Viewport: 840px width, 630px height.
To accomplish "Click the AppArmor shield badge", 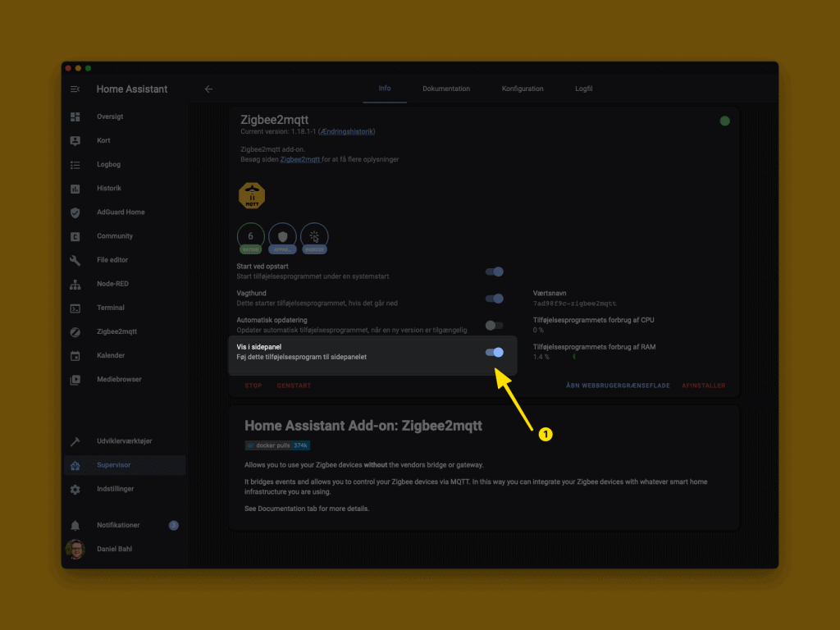I will pyautogui.click(x=282, y=239).
